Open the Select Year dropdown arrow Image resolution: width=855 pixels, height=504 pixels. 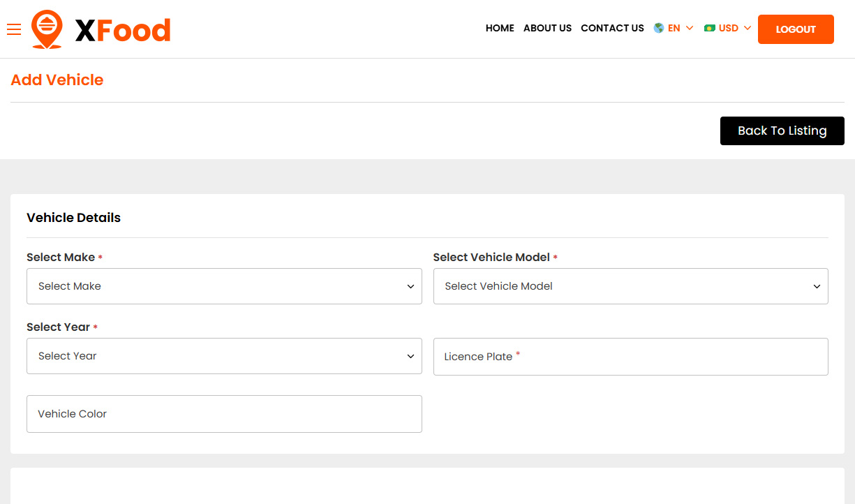coord(410,356)
